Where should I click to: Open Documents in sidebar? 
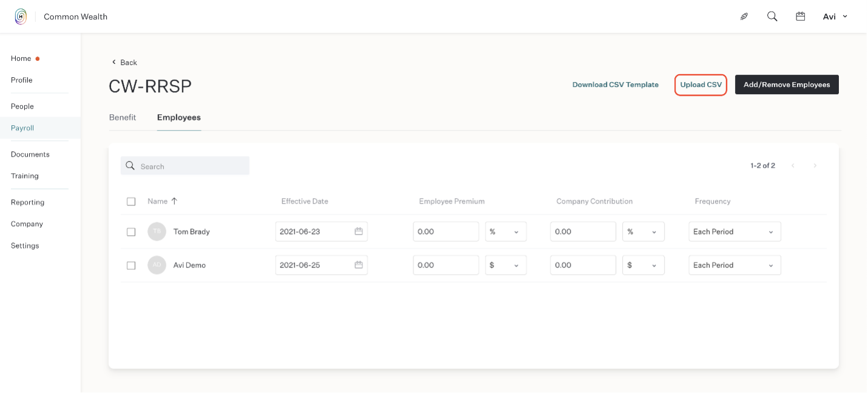pos(30,154)
